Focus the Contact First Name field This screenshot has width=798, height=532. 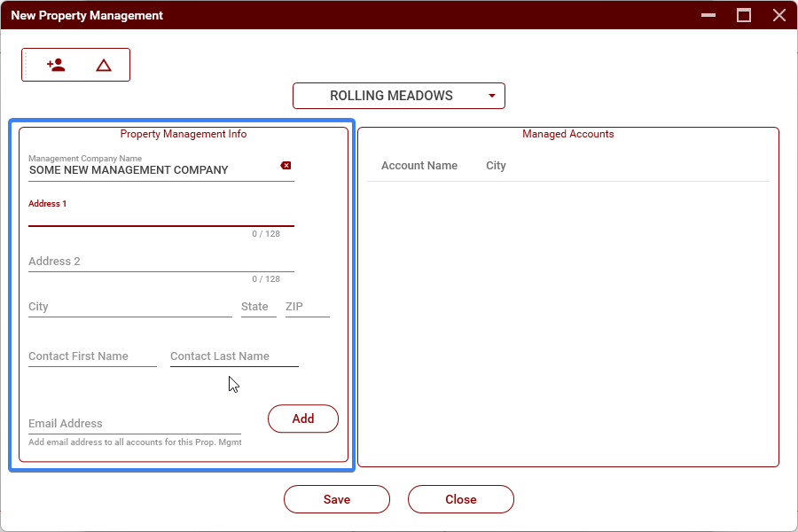[x=92, y=356]
